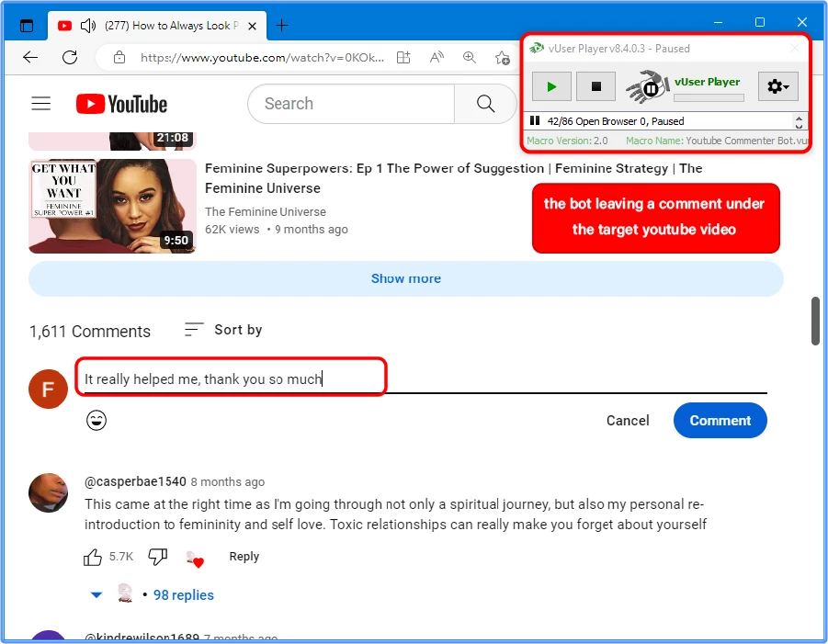The width and height of the screenshot is (828, 644).
Task: Like the @casperbae1540 comment
Action: click(93, 557)
